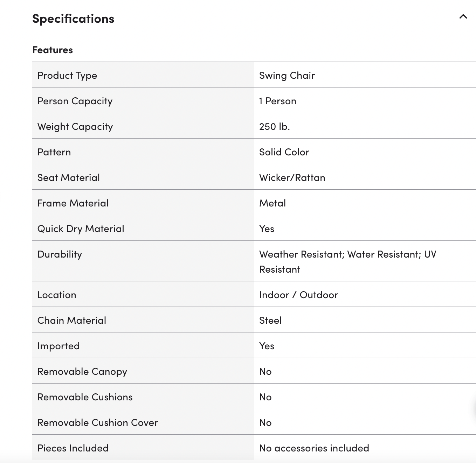Click the Frame Material Metal value
The width and height of the screenshot is (476, 463).
click(273, 203)
